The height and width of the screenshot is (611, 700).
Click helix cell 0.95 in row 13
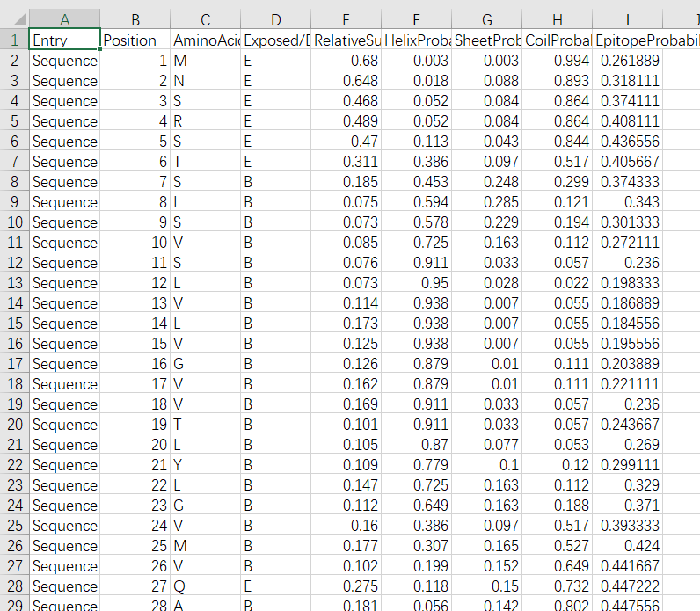pos(417,282)
